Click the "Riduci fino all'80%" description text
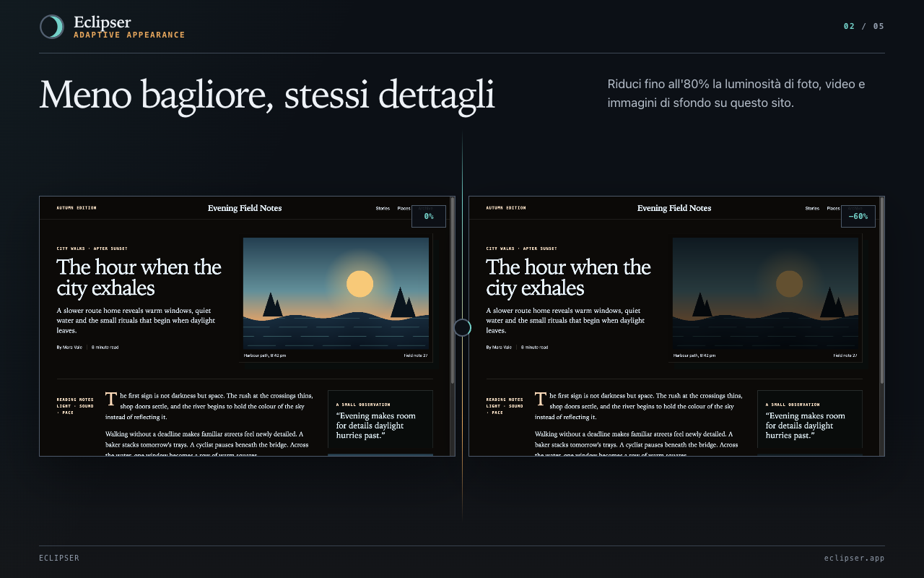This screenshot has height=578, width=924. 736,94
